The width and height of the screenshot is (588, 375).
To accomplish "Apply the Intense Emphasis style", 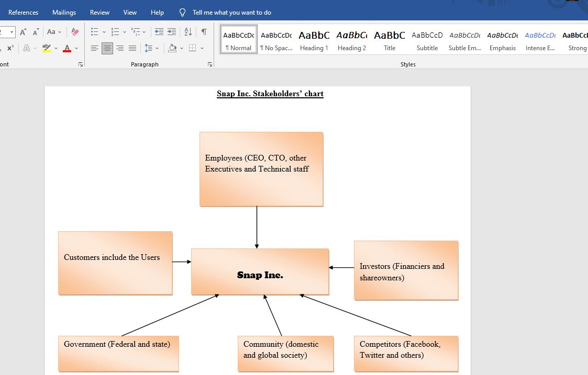I will click(540, 39).
